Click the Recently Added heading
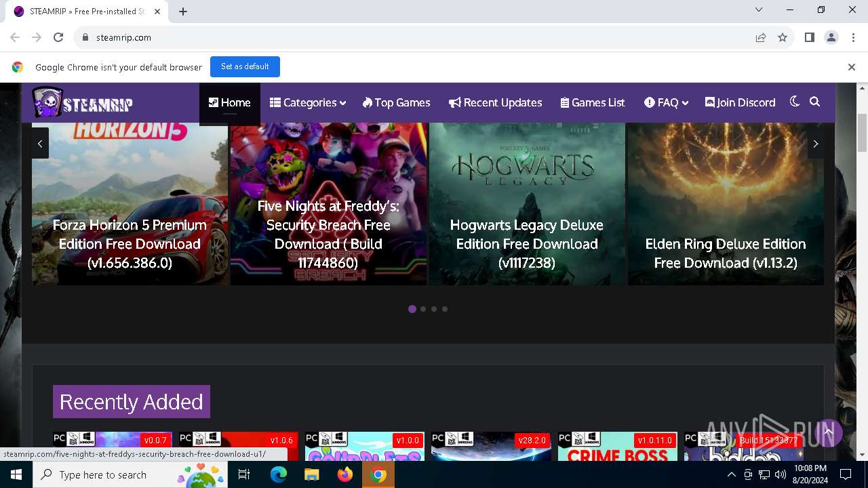The height and width of the screenshot is (488, 868). click(x=132, y=402)
